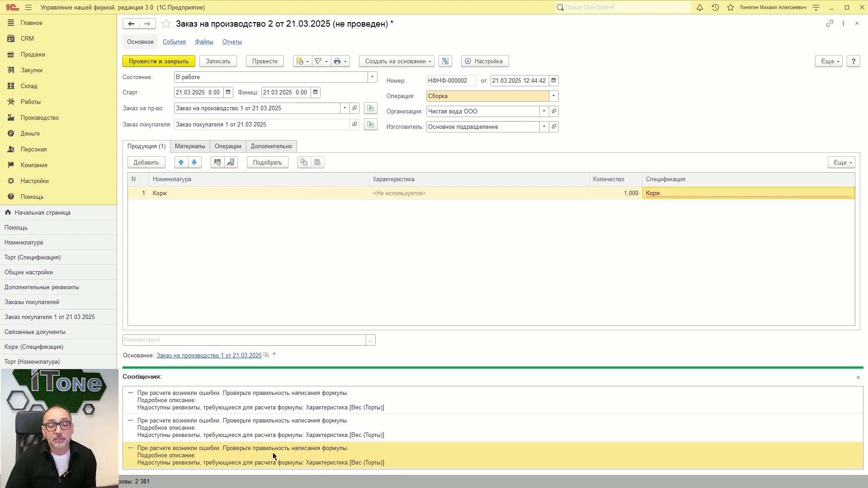
Task: Click the Записать button
Action: click(x=218, y=61)
